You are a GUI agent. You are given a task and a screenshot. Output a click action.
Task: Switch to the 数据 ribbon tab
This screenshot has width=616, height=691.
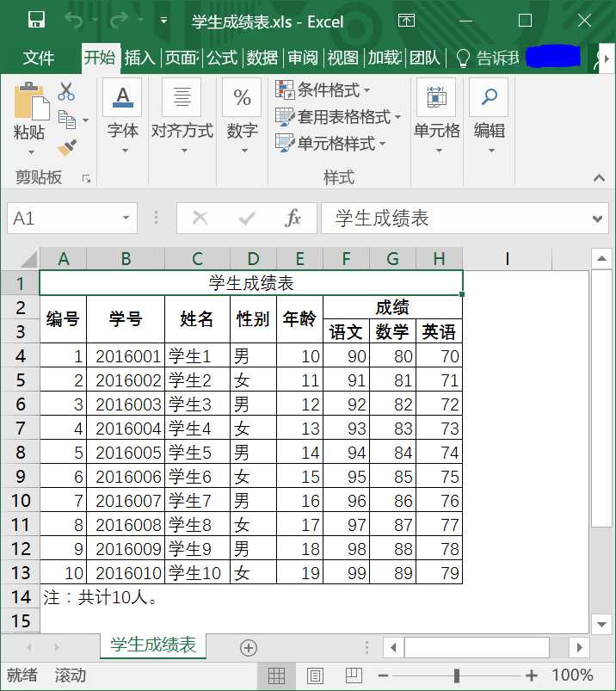pos(262,58)
